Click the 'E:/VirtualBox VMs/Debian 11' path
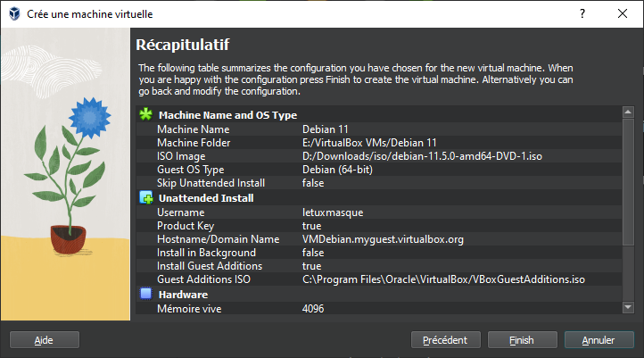The height and width of the screenshot is (358, 644). coord(369,143)
